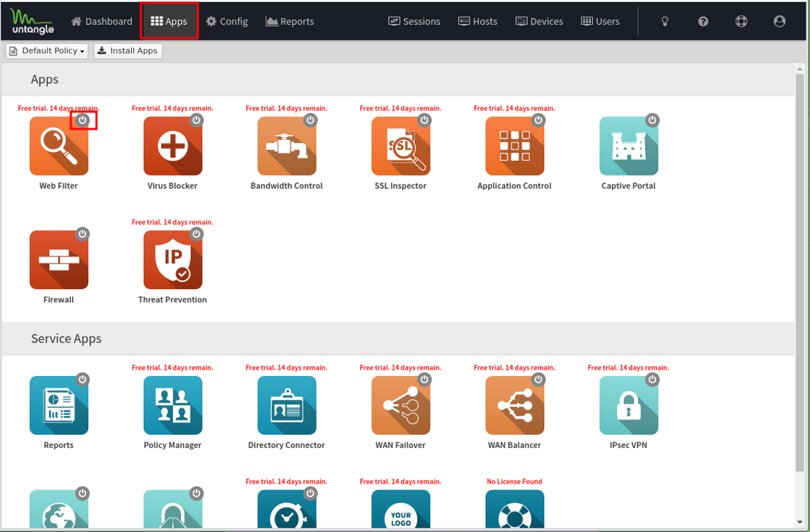This screenshot has height=532, width=810.
Task: Click the Captive Portal label
Action: coord(628,186)
